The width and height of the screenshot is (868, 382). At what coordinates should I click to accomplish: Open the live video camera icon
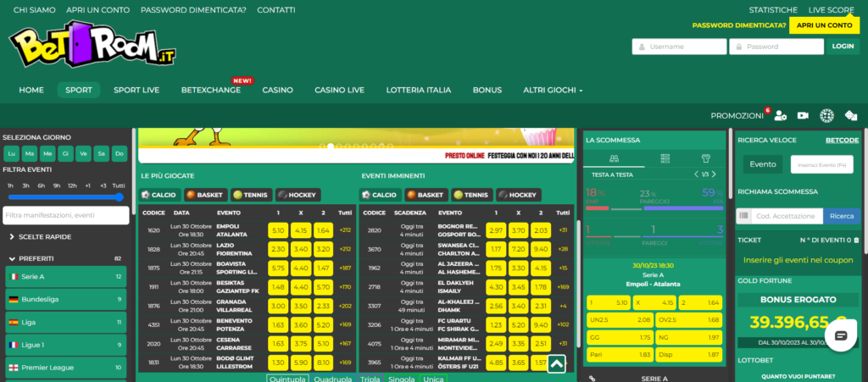(x=803, y=115)
